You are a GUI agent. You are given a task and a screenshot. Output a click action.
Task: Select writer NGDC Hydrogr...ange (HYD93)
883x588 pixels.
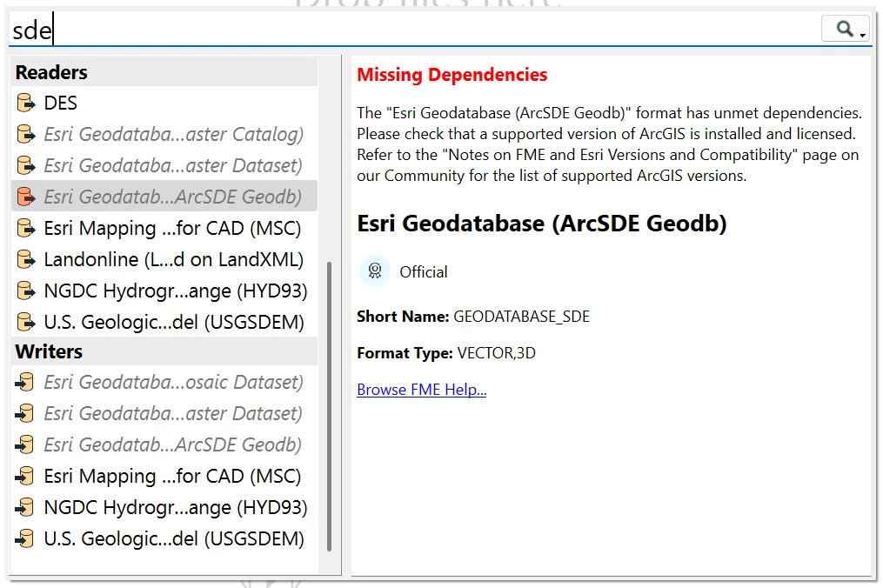164,507
